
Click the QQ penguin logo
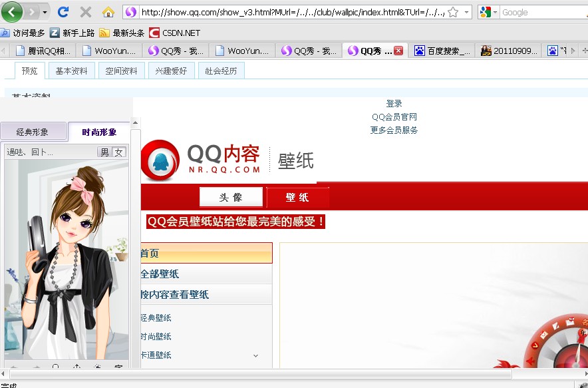160,160
